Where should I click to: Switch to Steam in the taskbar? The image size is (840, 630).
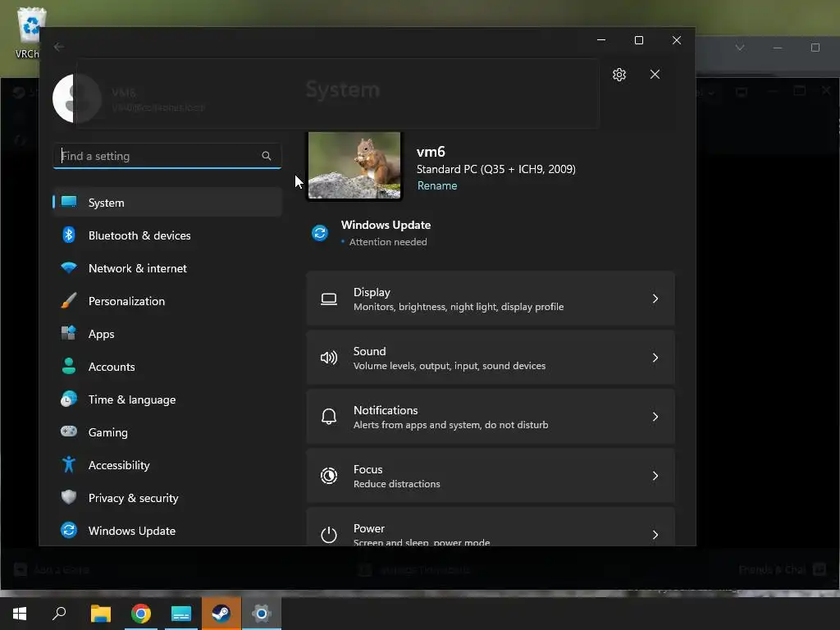[x=221, y=614]
